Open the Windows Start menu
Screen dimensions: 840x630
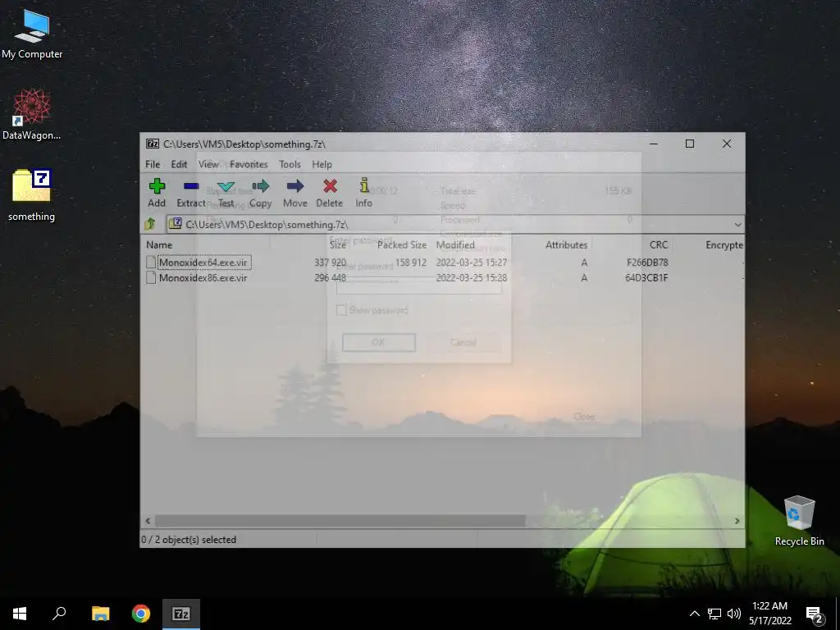tap(20, 614)
